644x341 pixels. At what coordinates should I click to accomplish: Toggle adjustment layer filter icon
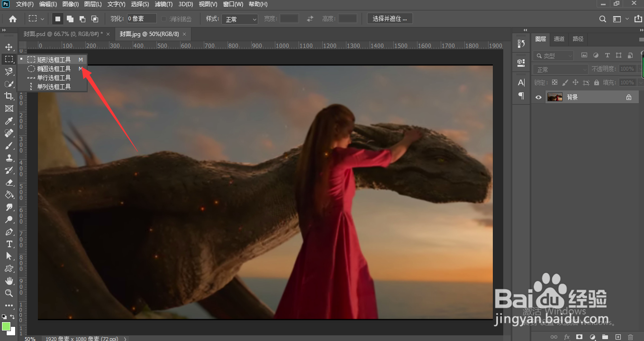tap(596, 55)
